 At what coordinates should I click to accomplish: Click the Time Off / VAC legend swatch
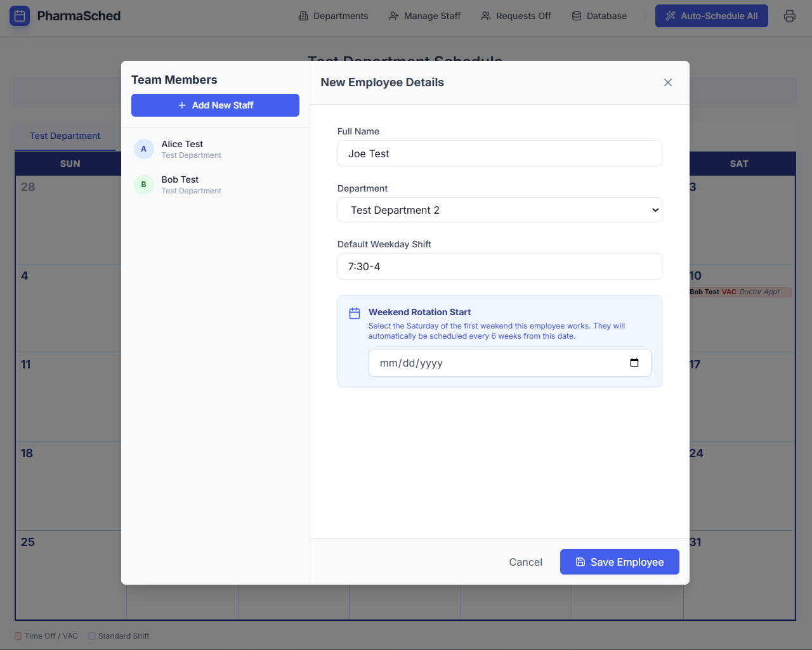coord(18,636)
